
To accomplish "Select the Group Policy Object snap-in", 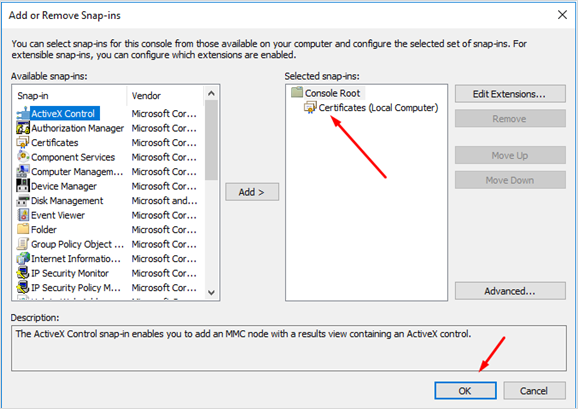I will coord(71,244).
